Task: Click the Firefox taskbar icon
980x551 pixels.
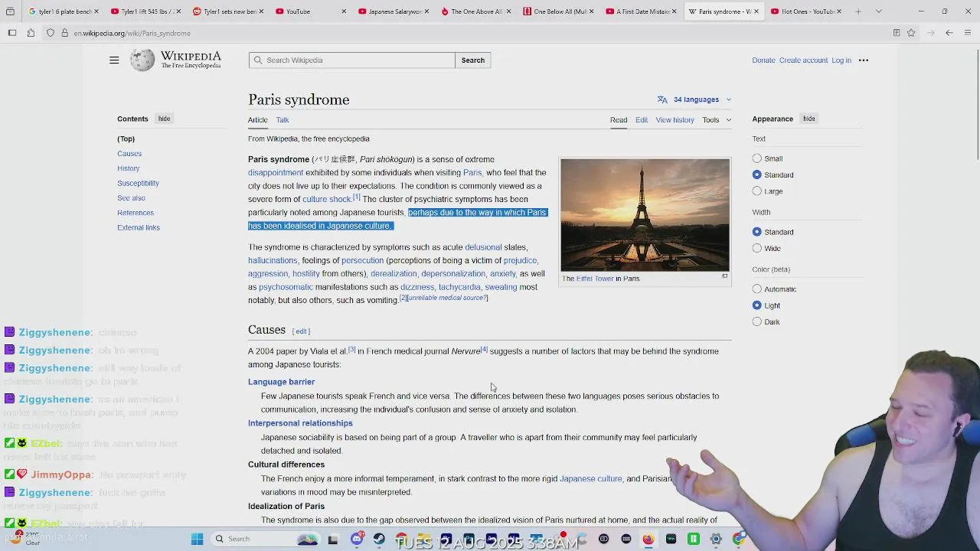Action: [648, 539]
